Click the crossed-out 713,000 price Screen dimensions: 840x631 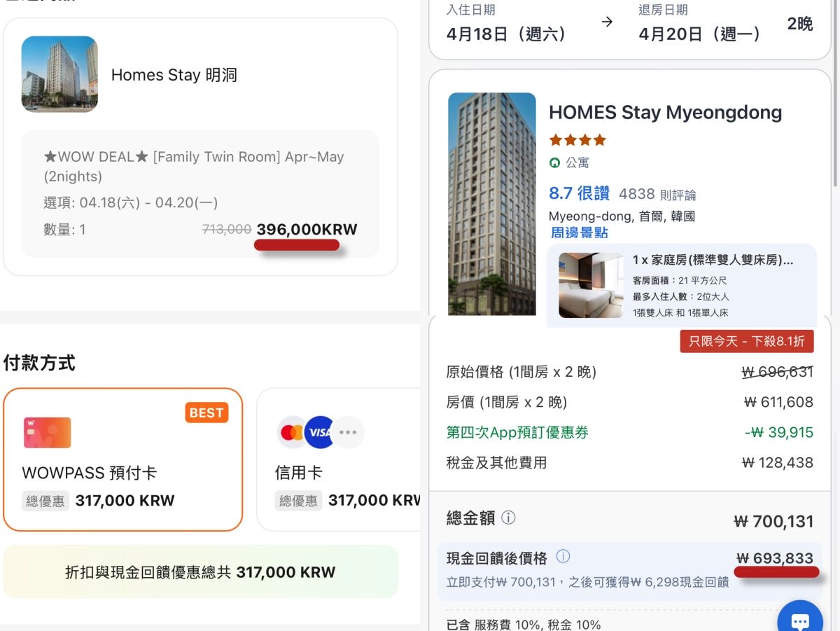pyautogui.click(x=227, y=229)
